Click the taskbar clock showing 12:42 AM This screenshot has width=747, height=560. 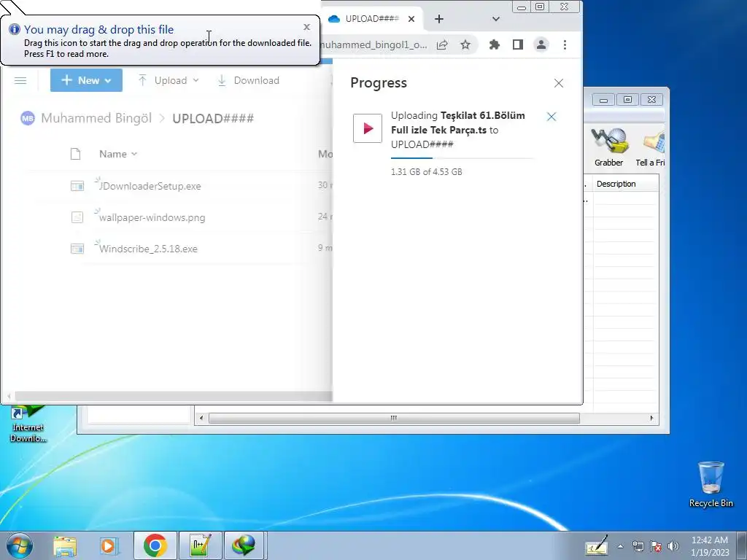pyautogui.click(x=710, y=546)
